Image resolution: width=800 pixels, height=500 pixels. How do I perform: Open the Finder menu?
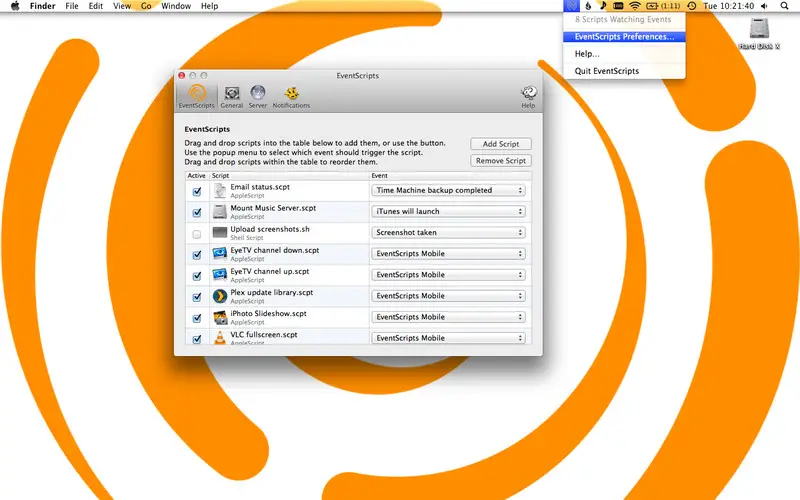coord(42,6)
